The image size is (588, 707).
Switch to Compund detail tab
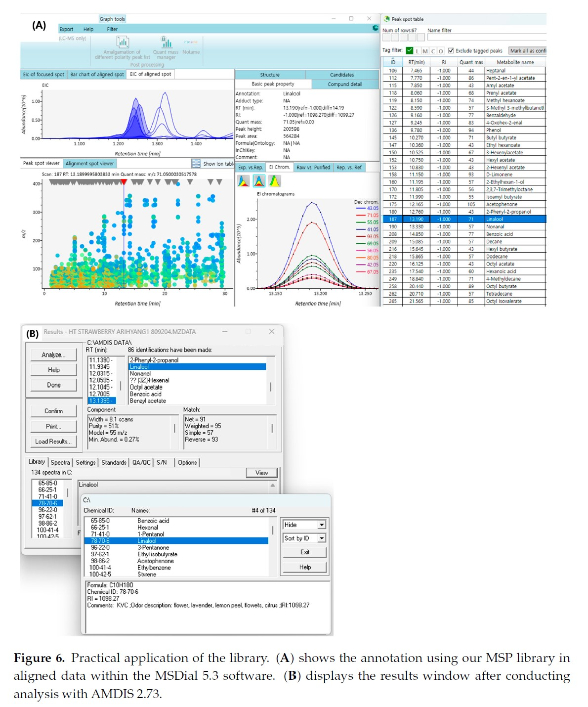click(x=345, y=84)
